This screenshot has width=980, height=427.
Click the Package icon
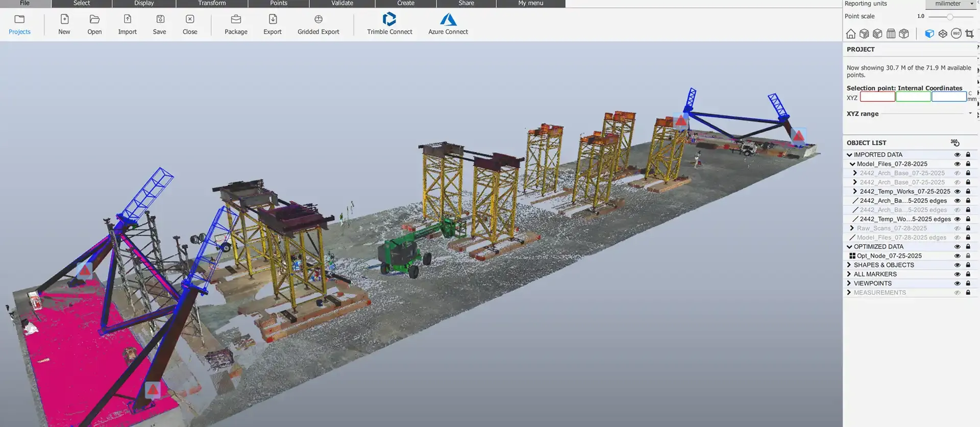click(x=236, y=19)
